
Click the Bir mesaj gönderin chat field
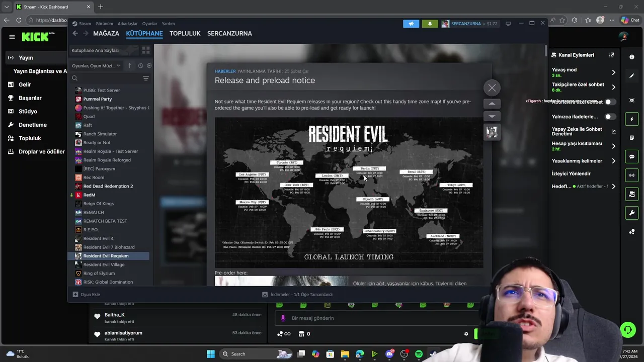pos(377,318)
